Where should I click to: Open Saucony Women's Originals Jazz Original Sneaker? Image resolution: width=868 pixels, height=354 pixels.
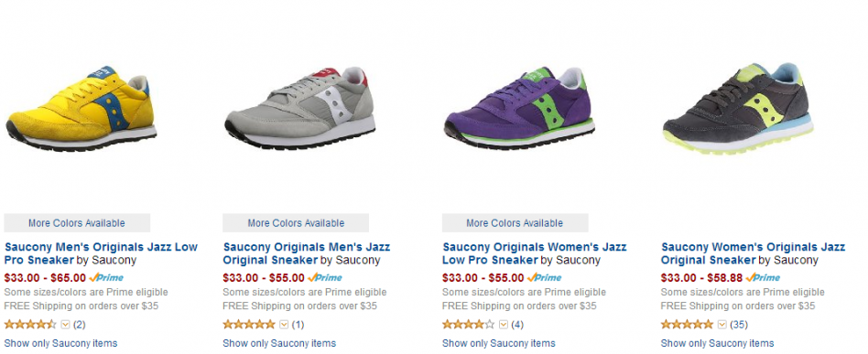point(753,253)
